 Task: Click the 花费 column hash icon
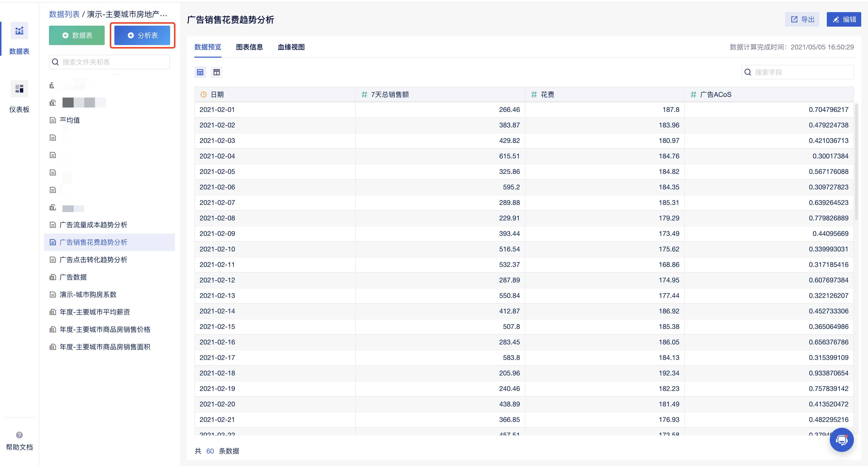pyautogui.click(x=534, y=95)
